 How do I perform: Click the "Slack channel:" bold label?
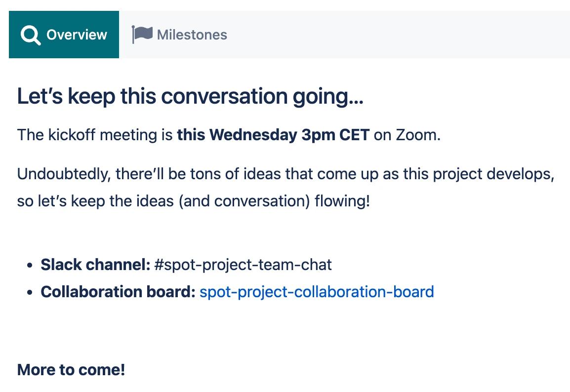pos(95,265)
